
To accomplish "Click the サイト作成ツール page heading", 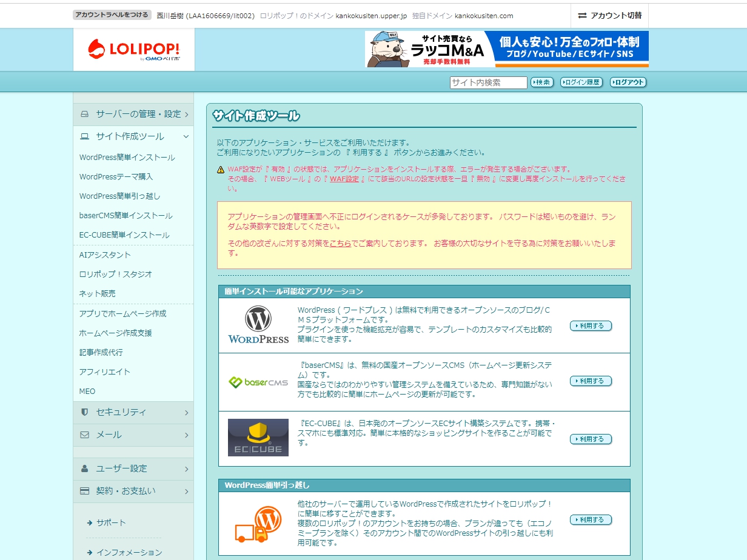I will click(256, 116).
